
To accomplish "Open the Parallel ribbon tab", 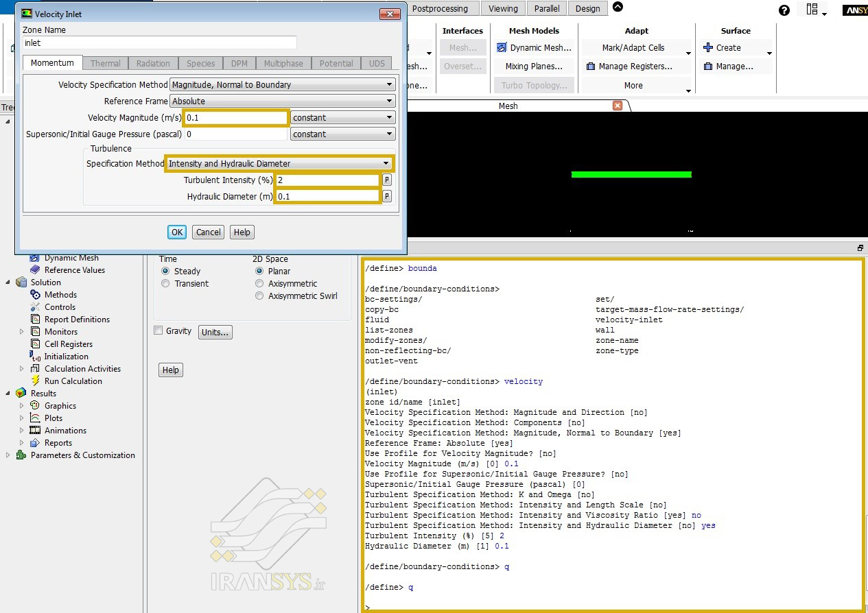I will (x=547, y=9).
